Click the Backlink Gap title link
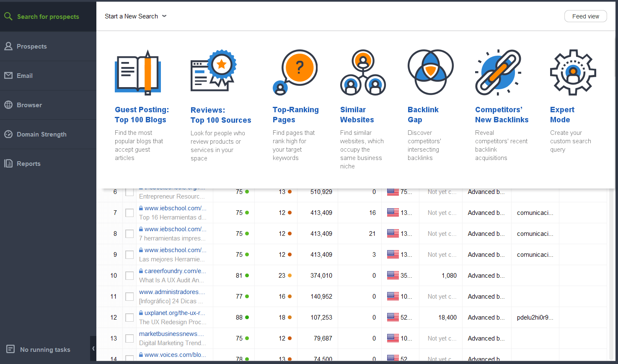Screen dimensions: 618x364 423,115
